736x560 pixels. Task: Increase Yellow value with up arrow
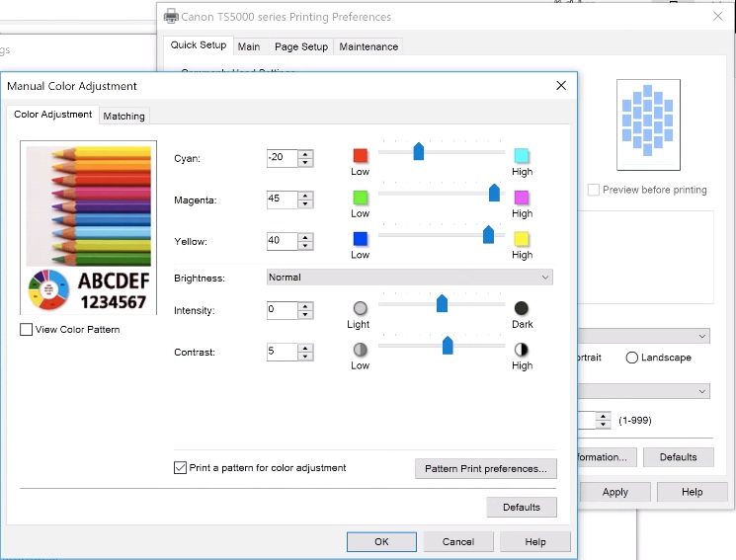click(x=305, y=237)
